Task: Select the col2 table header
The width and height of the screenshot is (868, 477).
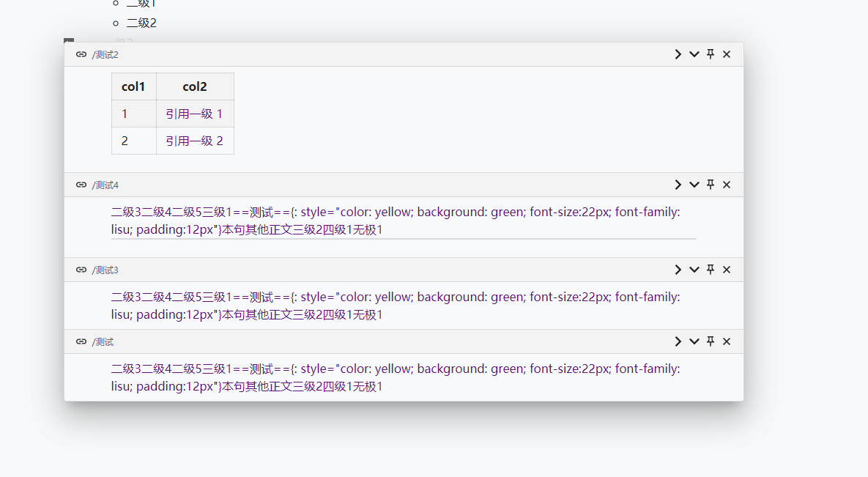Action: 195,86
